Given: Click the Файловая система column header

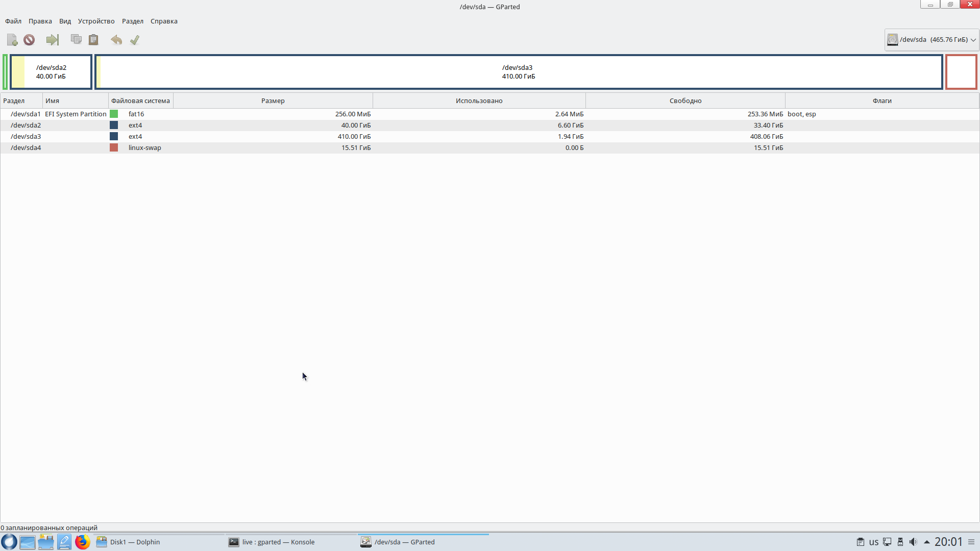Looking at the screenshot, I should coord(141,101).
